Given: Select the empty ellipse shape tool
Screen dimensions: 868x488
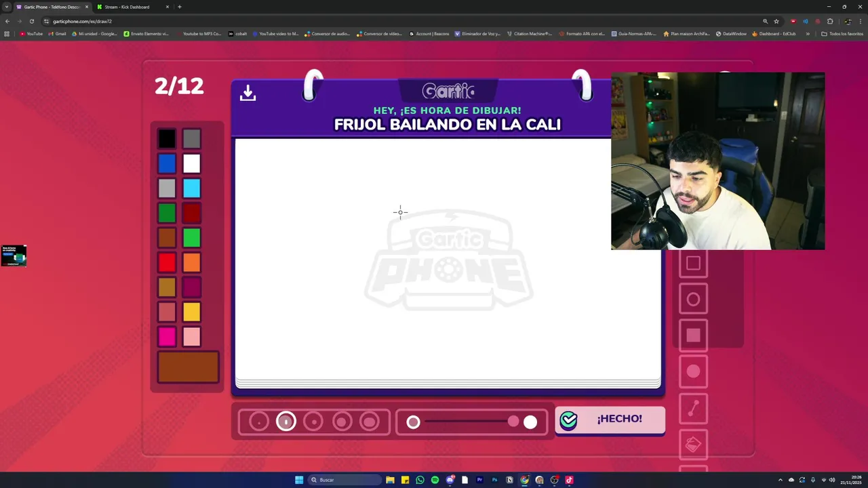Looking at the screenshot, I should click(693, 300).
